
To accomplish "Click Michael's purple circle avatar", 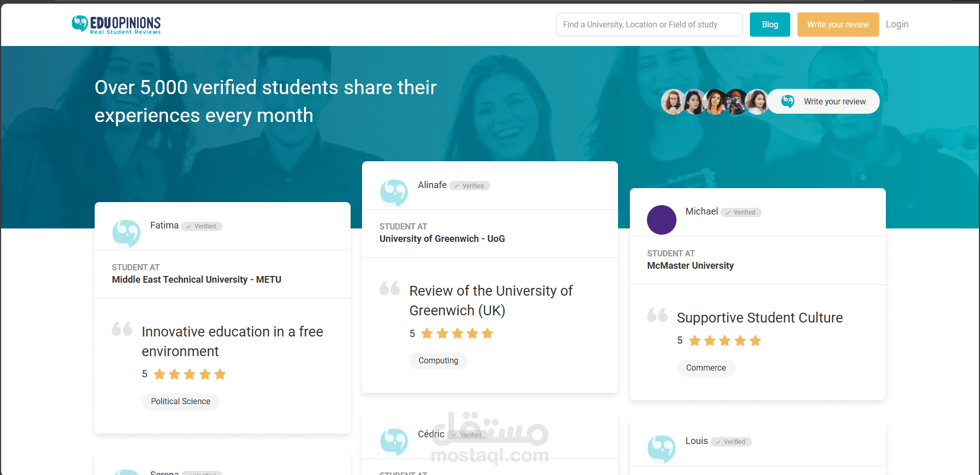I will tap(661, 220).
